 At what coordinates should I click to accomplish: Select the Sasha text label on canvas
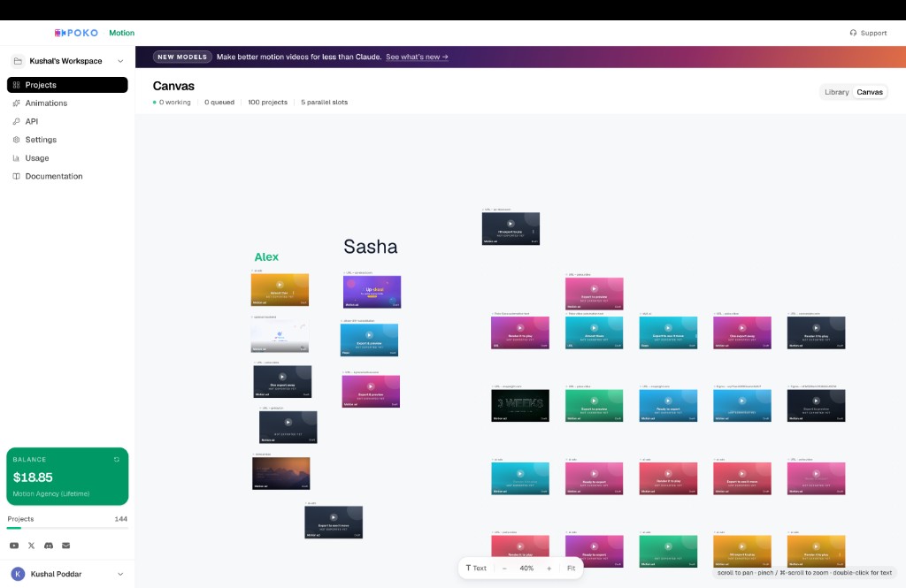pos(371,247)
